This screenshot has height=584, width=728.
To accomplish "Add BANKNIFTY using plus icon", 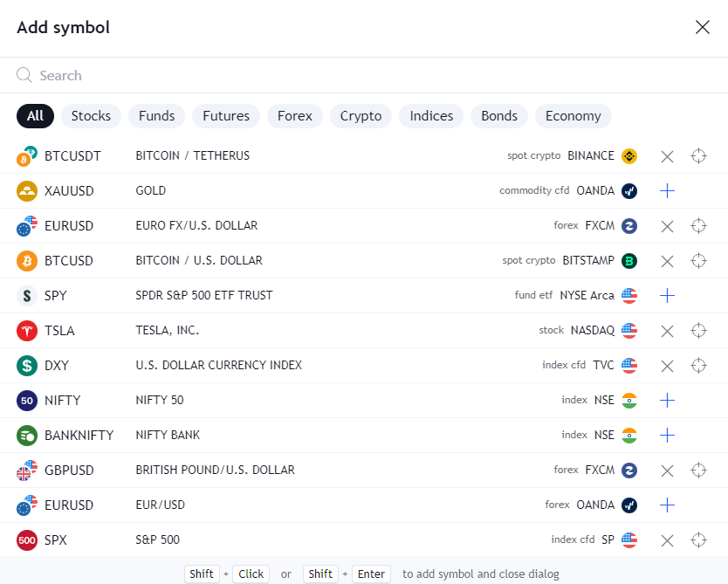I will click(x=667, y=436).
